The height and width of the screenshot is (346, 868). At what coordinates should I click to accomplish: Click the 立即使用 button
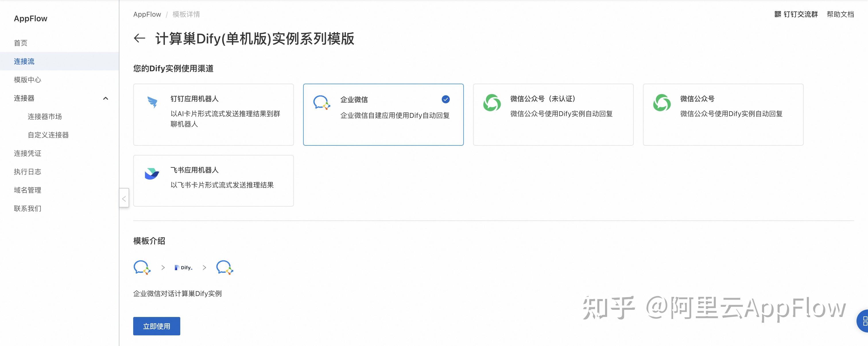156,326
